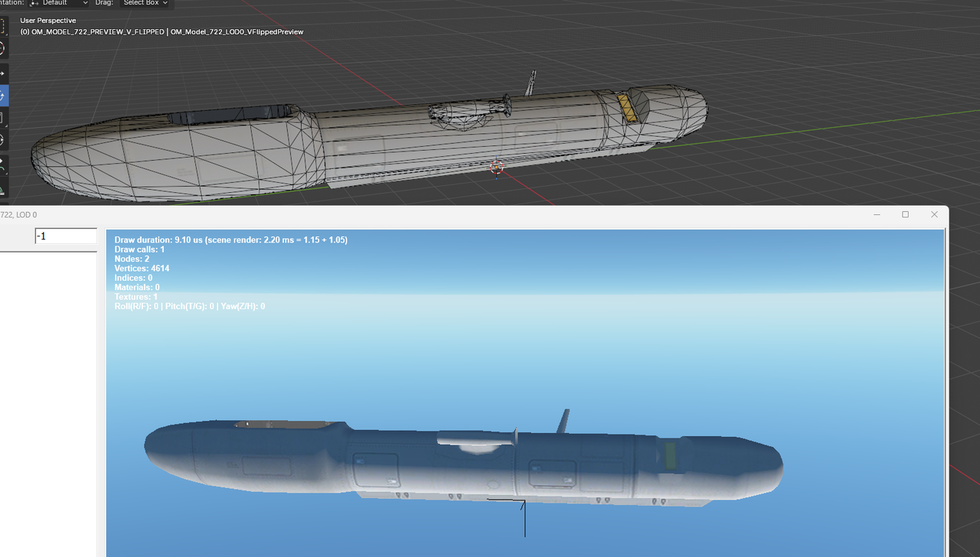Click the "Draw calls: 1" stat
This screenshot has width=980, height=557.
139,249
